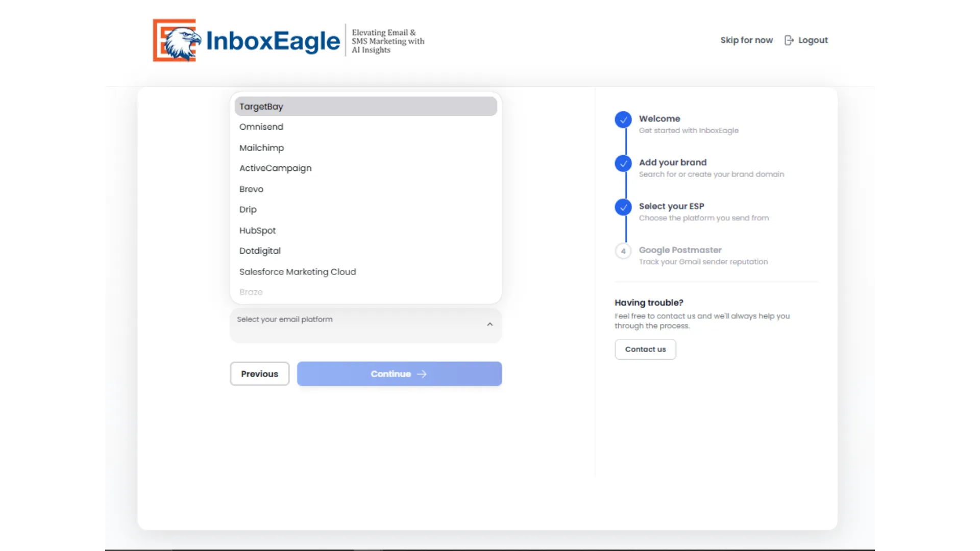Click the Google Postmaster step title
The height and width of the screenshot is (551, 980).
(x=680, y=250)
